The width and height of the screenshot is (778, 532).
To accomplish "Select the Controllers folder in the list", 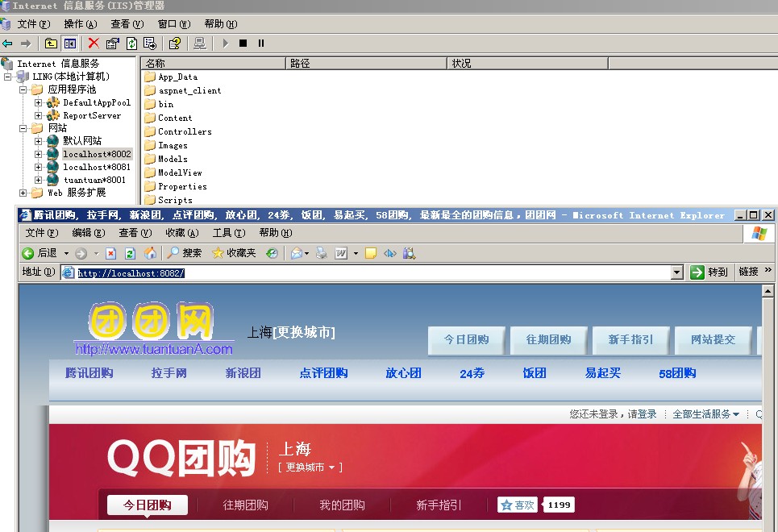I will (185, 131).
